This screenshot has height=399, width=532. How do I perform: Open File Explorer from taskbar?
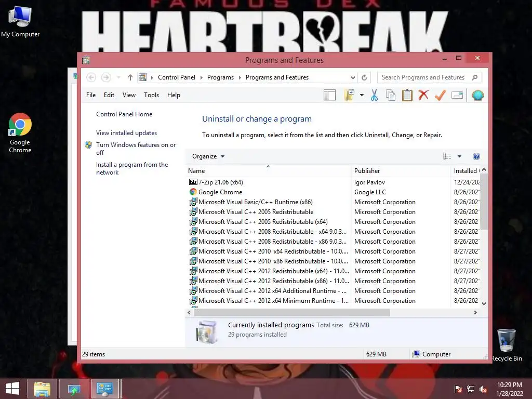[x=42, y=389]
